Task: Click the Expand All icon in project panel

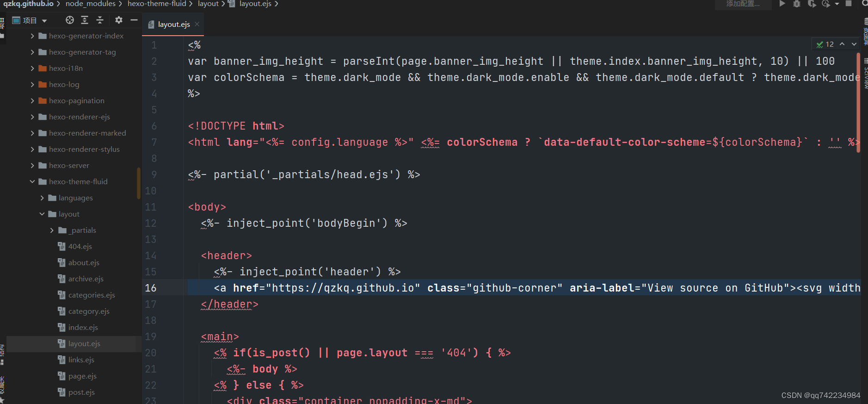Action: pos(85,20)
